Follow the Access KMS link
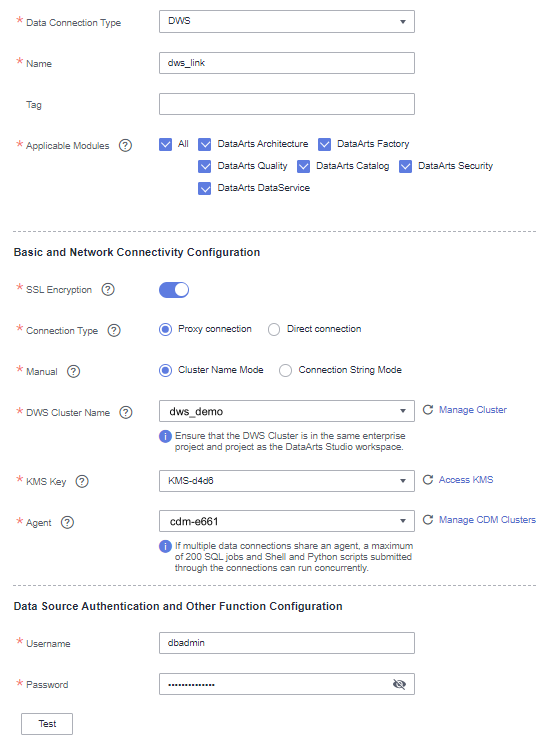Viewport: 559px width, 751px height. 466,479
